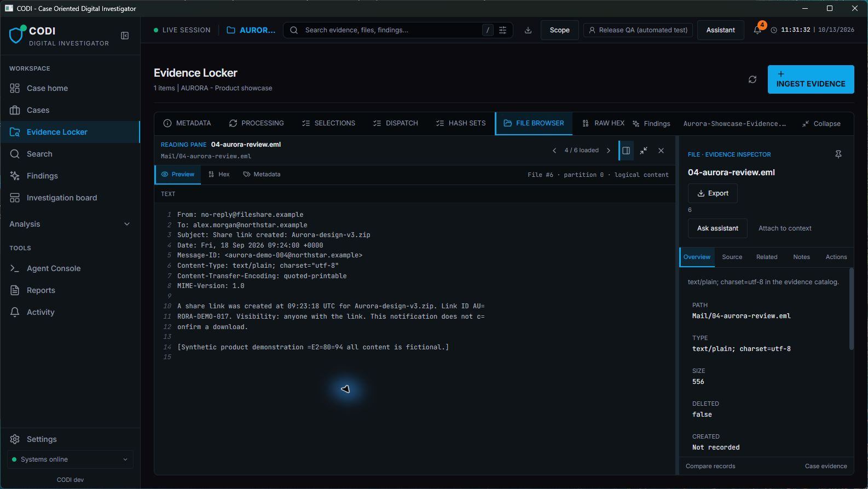Click the Message-ID line in preview
The width and height of the screenshot is (868, 489).
coord(270,255)
